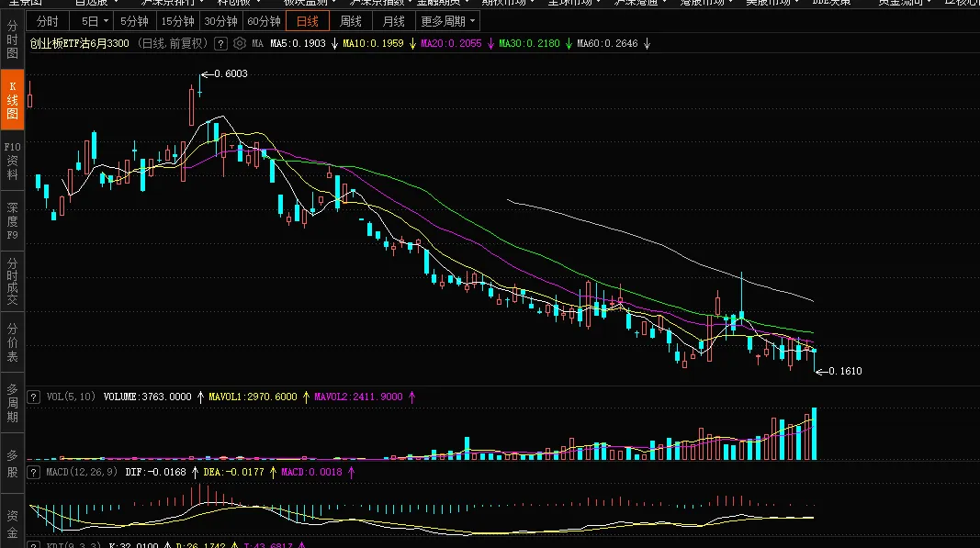Select the 60分钟 period tab
Image resolution: width=980 pixels, height=548 pixels.
point(264,21)
